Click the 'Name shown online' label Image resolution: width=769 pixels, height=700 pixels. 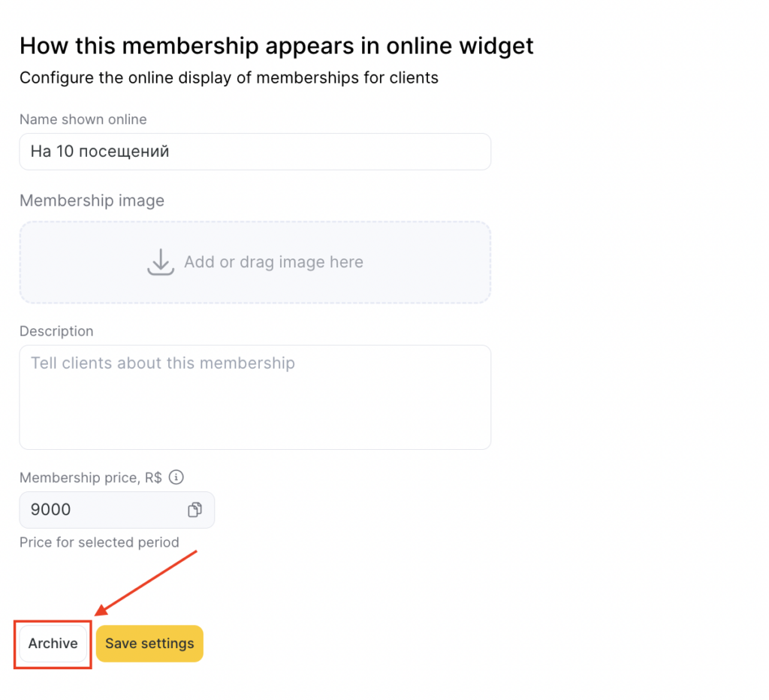[x=83, y=119]
